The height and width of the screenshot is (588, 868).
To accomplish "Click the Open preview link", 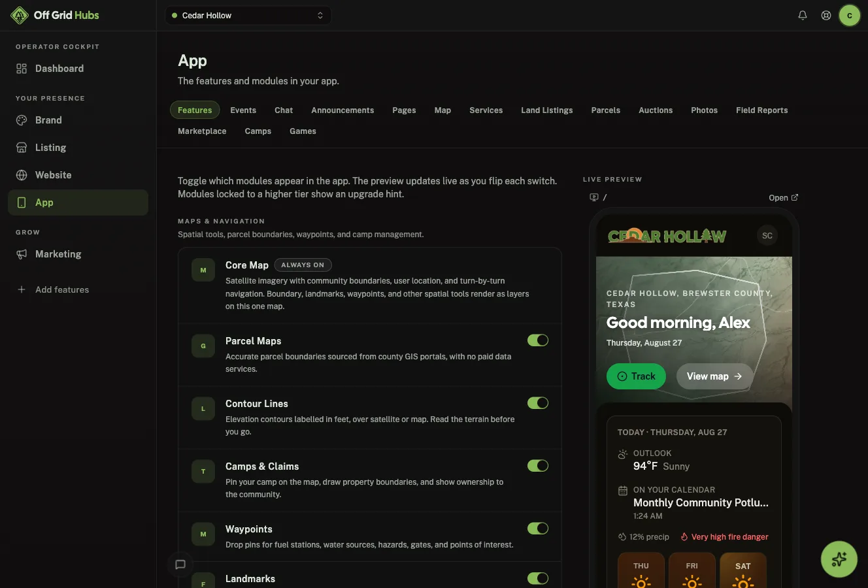I will tap(784, 197).
